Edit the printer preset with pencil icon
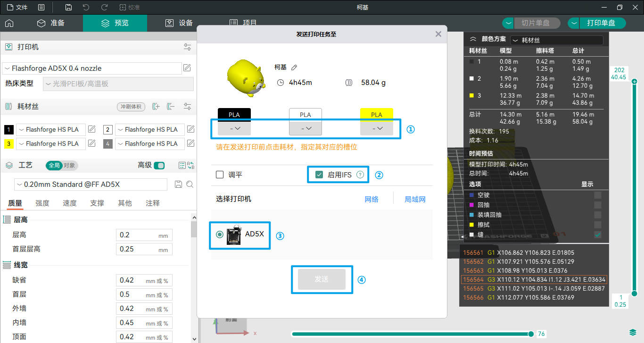Viewport: 644px width, 343px height. tap(187, 68)
